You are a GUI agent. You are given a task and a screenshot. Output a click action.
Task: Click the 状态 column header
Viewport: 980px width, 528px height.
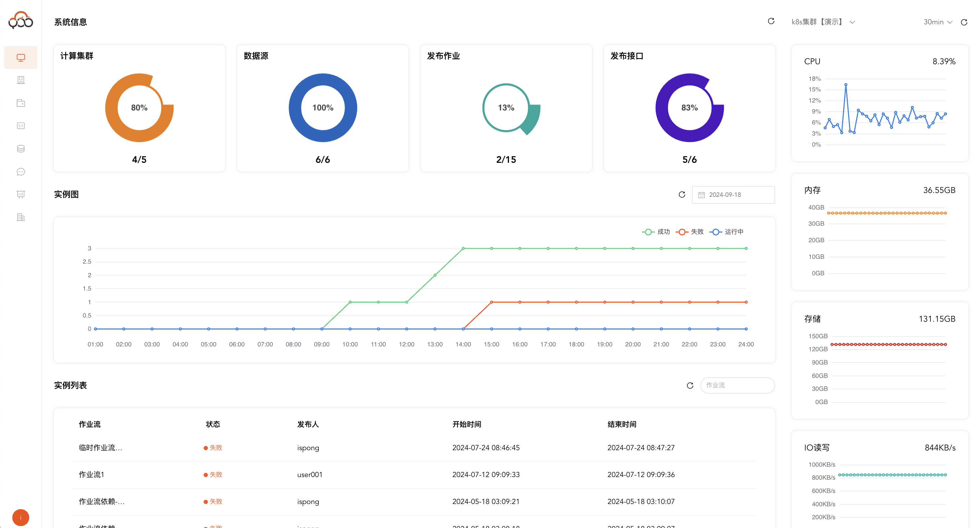213,424
